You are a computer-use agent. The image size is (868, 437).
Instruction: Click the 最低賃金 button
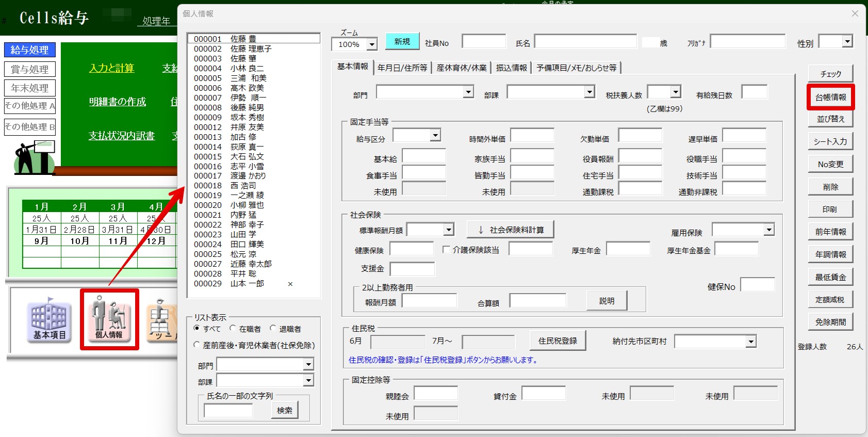click(x=830, y=277)
